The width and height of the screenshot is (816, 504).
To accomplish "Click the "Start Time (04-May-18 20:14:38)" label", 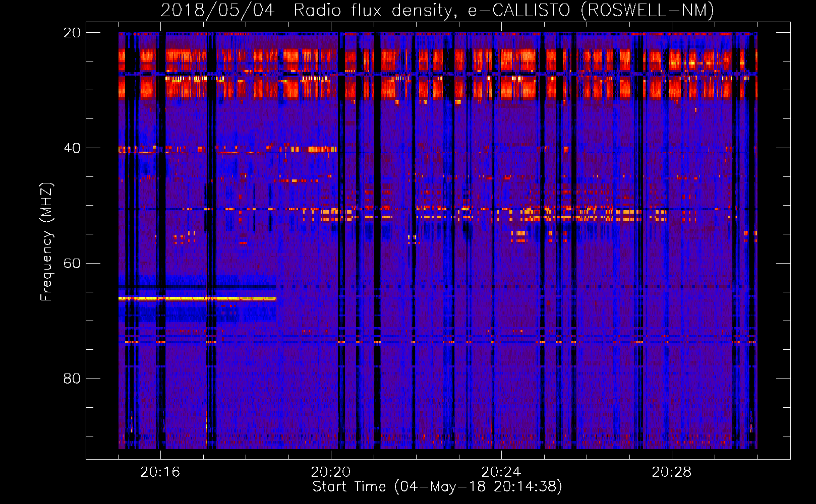I will pyautogui.click(x=437, y=486).
